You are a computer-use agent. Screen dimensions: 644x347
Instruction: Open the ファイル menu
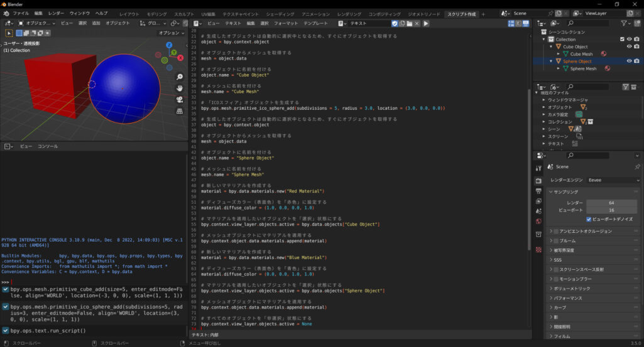pos(21,14)
